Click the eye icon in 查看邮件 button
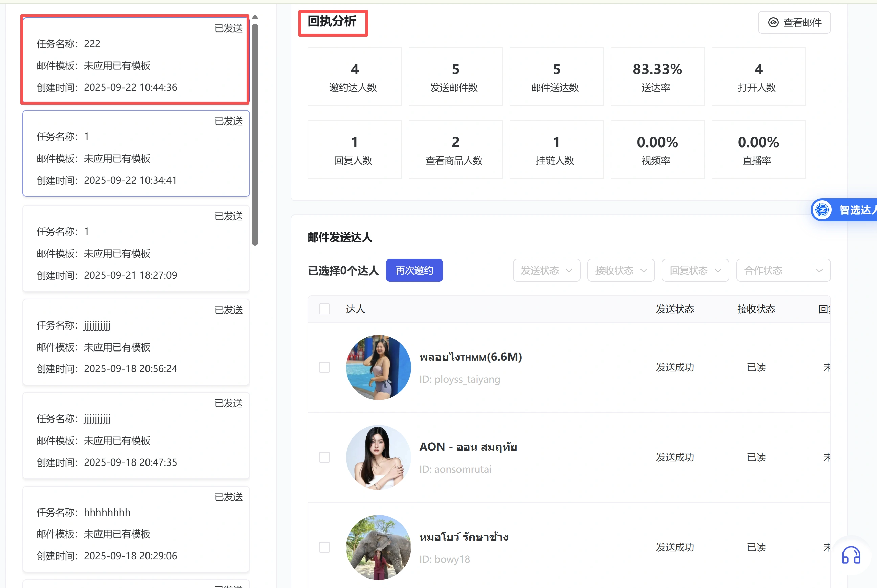Screen dimensions: 877x588 coord(773,23)
